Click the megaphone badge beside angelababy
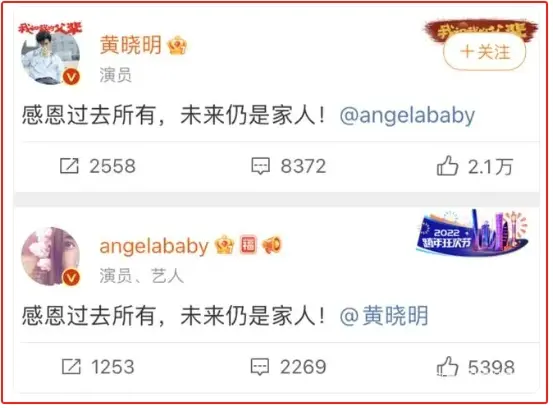553x408 pixels. 272,245
